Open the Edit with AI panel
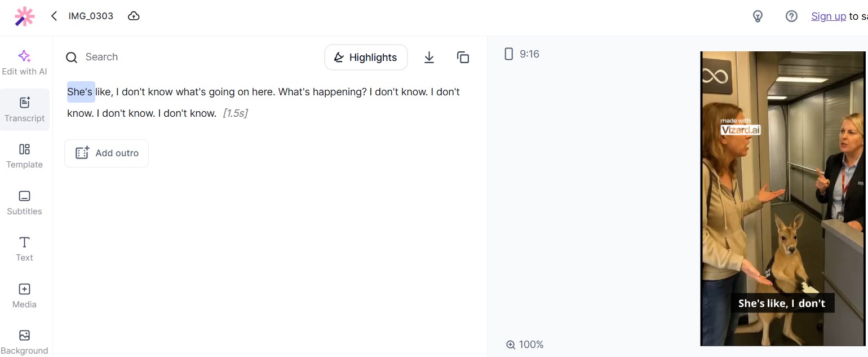Image resolution: width=868 pixels, height=357 pixels. pos(24,62)
